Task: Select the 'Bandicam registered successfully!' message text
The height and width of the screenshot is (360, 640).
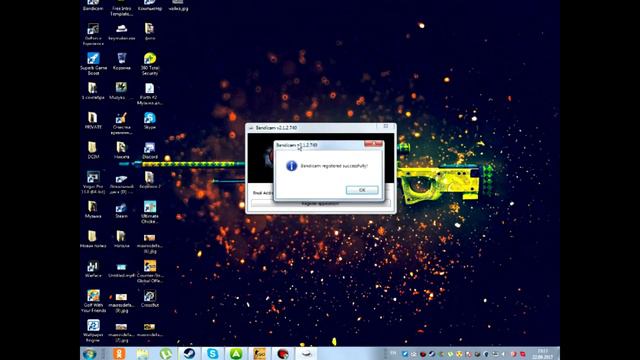Action: [x=334, y=166]
